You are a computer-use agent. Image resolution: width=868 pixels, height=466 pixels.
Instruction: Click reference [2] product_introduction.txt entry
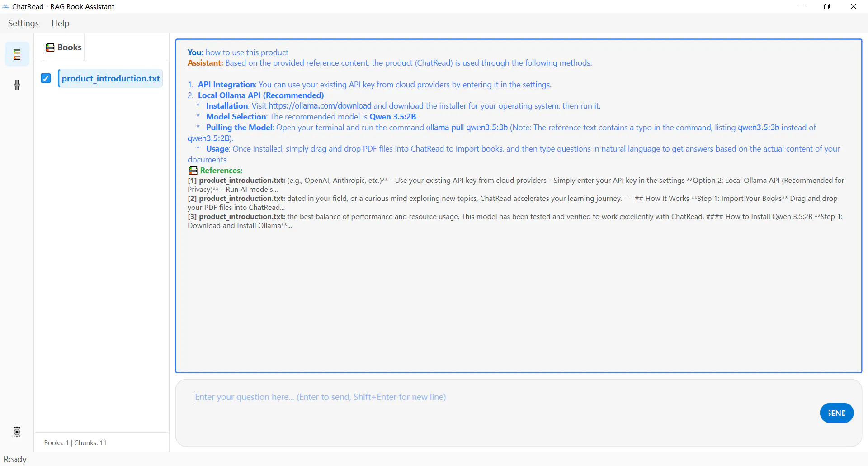(513, 203)
